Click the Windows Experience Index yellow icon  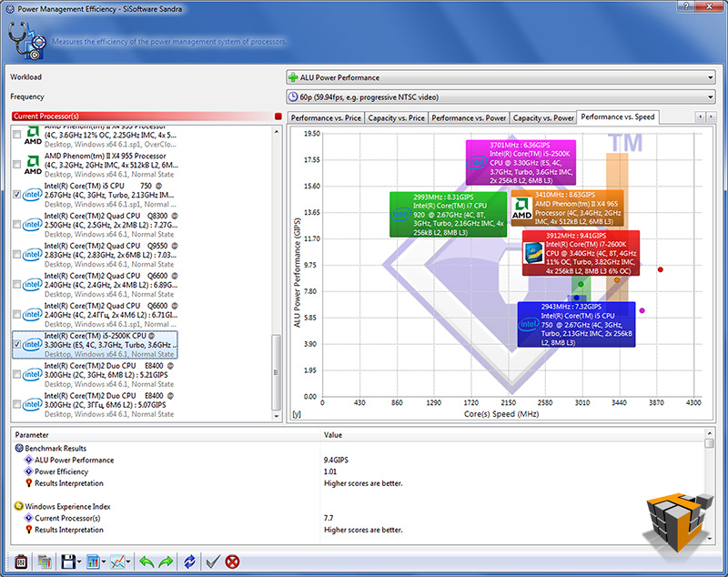[x=19, y=506]
